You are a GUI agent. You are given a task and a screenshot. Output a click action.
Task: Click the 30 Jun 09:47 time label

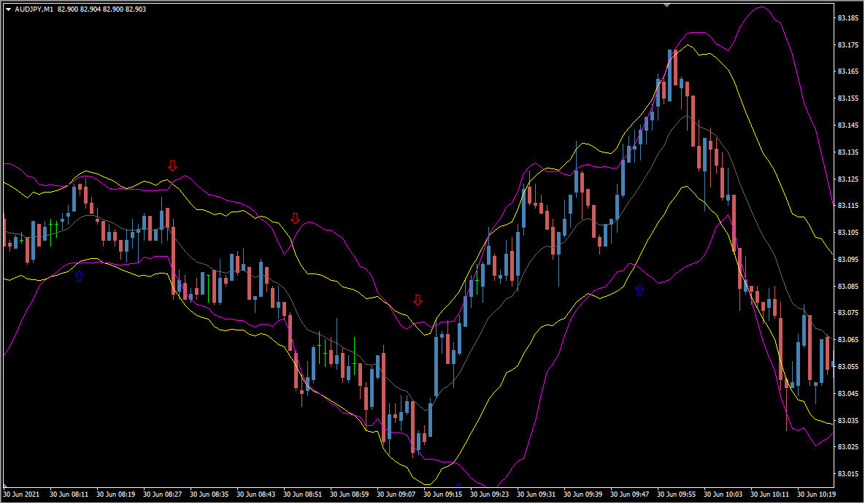(629, 495)
